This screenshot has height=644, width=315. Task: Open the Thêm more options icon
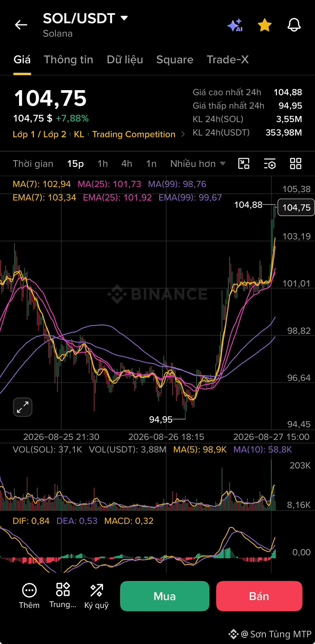[29, 596]
